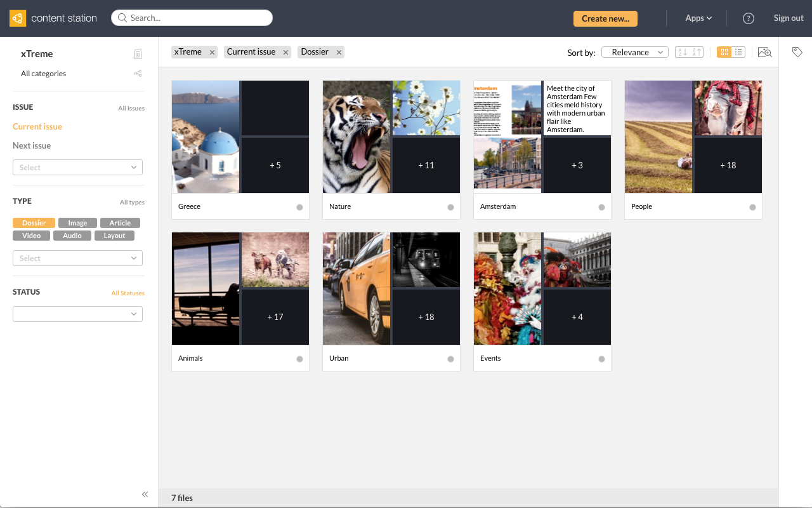Click the Create new button

click(x=605, y=18)
